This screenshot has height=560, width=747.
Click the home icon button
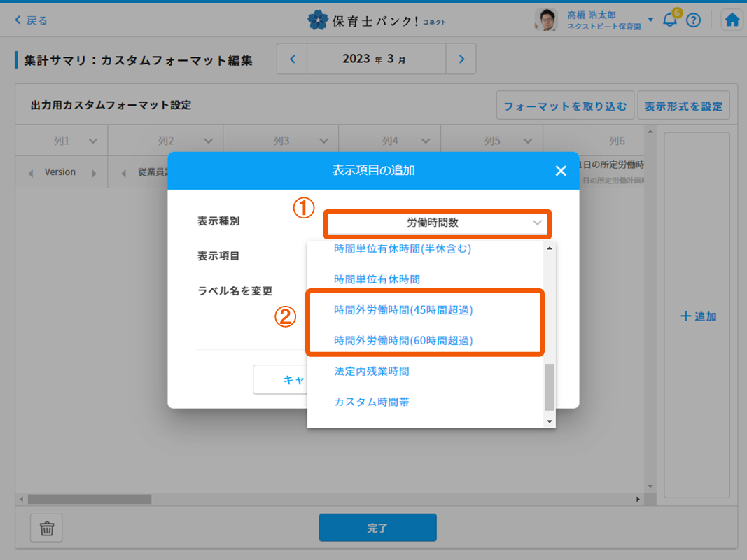click(732, 20)
